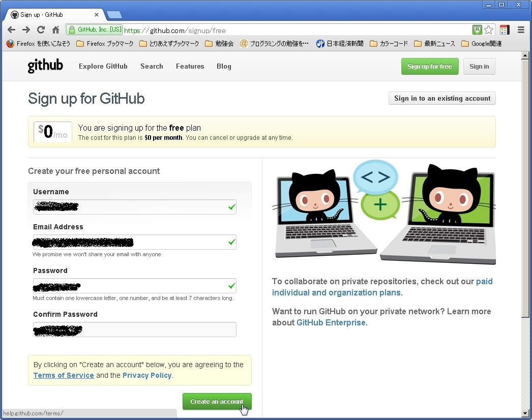Open the とりあえずブックマーク folder
The height and width of the screenshot is (420, 532).
[x=169, y=43]
